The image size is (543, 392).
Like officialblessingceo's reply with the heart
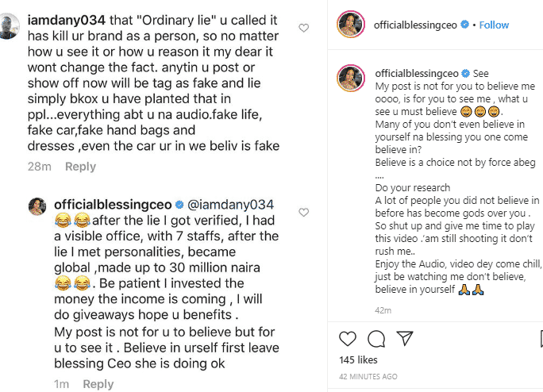tap(303, 212)
